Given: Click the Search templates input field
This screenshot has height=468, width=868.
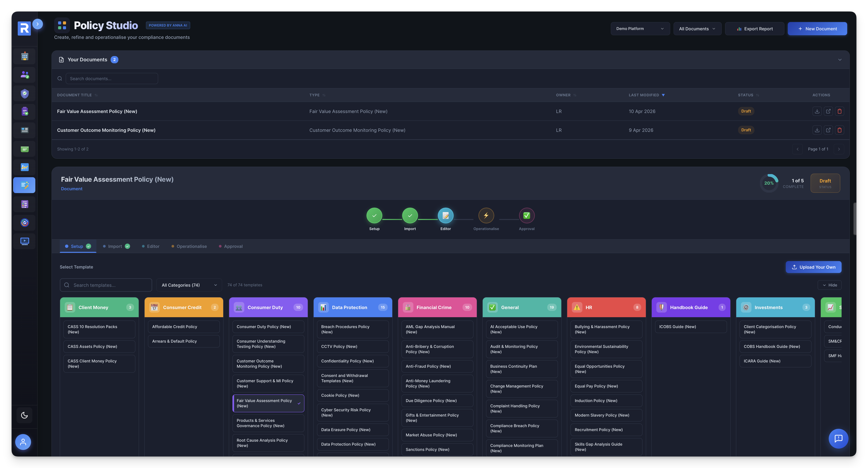Looking at the screenshot, I should (x=106, y=285).
